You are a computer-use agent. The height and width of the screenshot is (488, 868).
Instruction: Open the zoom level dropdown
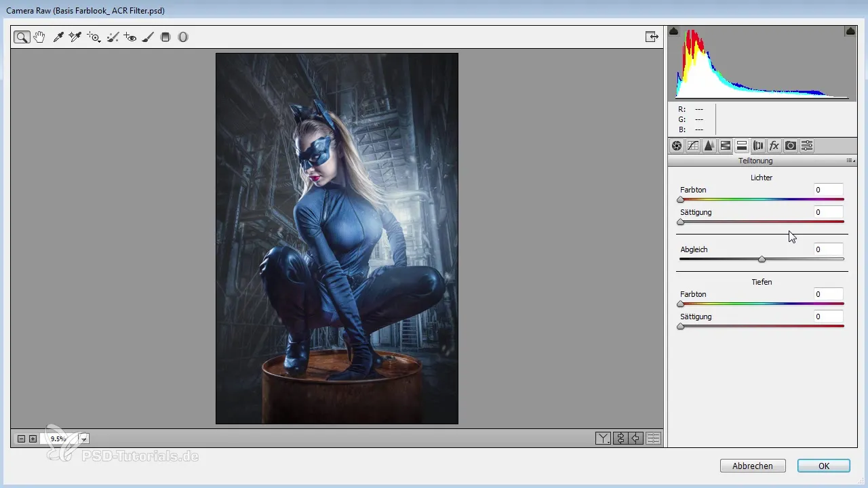84,439
